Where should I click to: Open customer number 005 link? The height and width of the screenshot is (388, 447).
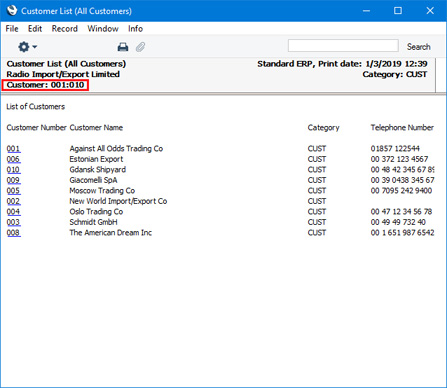tap(13, 191)
